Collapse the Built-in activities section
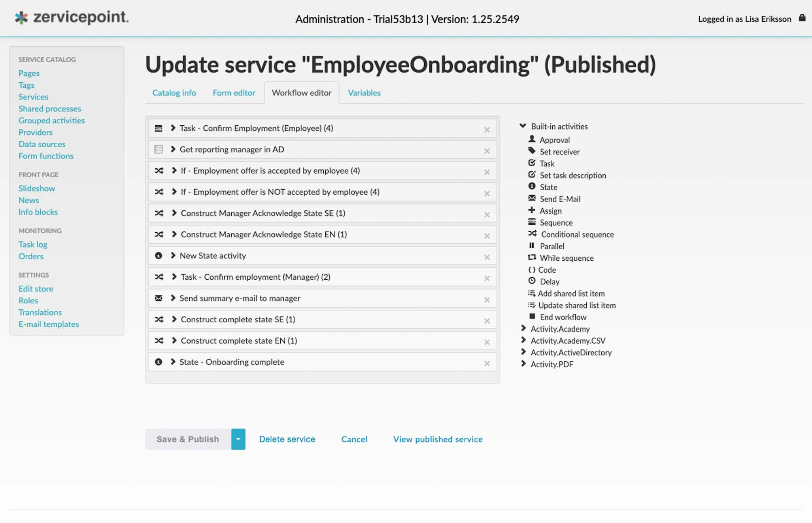 pyautogui.click(x=523, y=126)
